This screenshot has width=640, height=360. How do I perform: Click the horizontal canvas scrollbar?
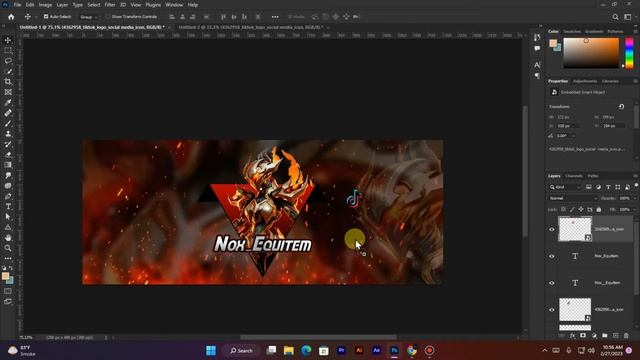pyautogui.click(x=318, y=338)
